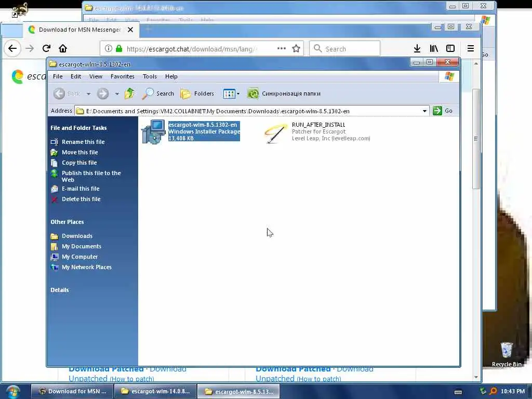Click E-mail this file task
This screenshot has width=532, height=399.
point(81,189)
